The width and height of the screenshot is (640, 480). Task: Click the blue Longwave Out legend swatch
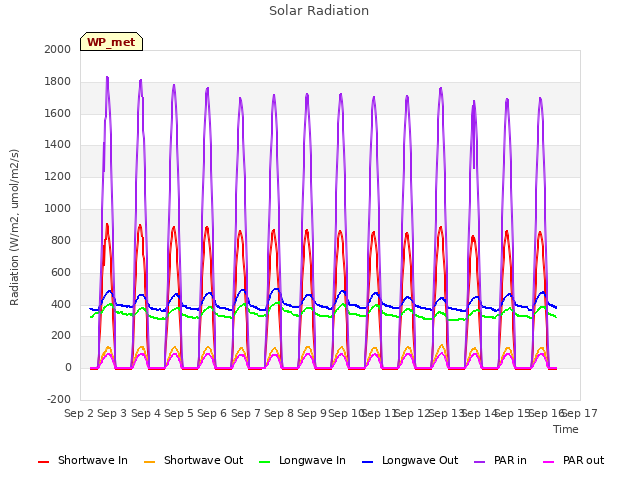coord(367,462)
